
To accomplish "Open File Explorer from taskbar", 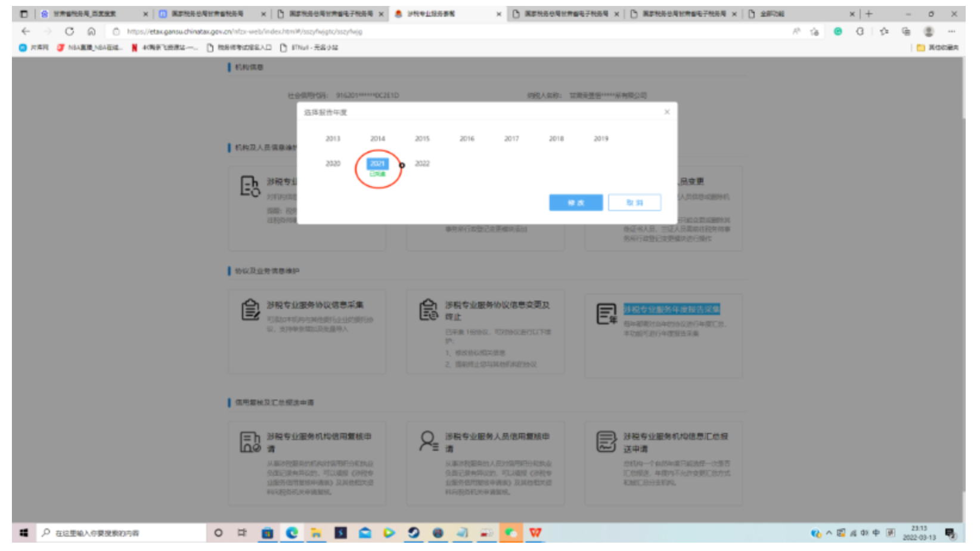I will pos(316,533).
